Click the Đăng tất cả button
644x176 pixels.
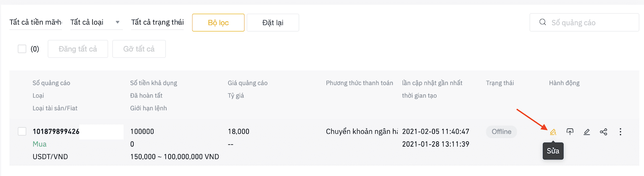point(78,49)
